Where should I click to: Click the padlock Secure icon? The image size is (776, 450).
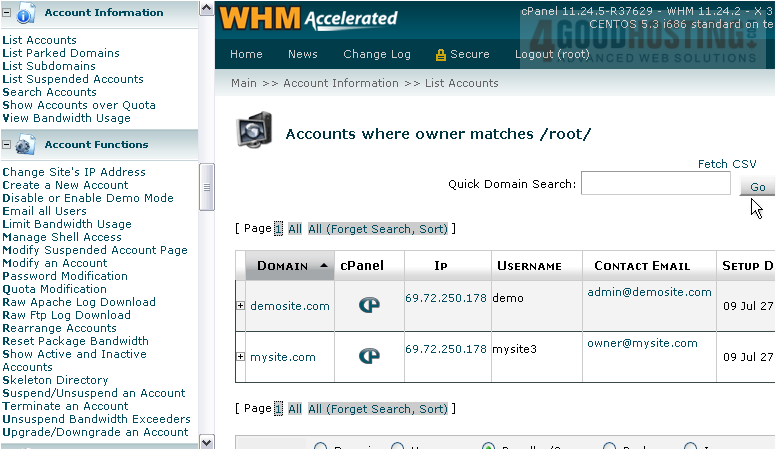point(440,55)
